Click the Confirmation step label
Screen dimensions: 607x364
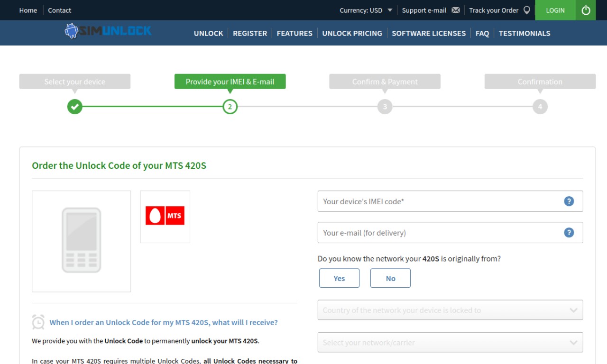click(540, 82)
